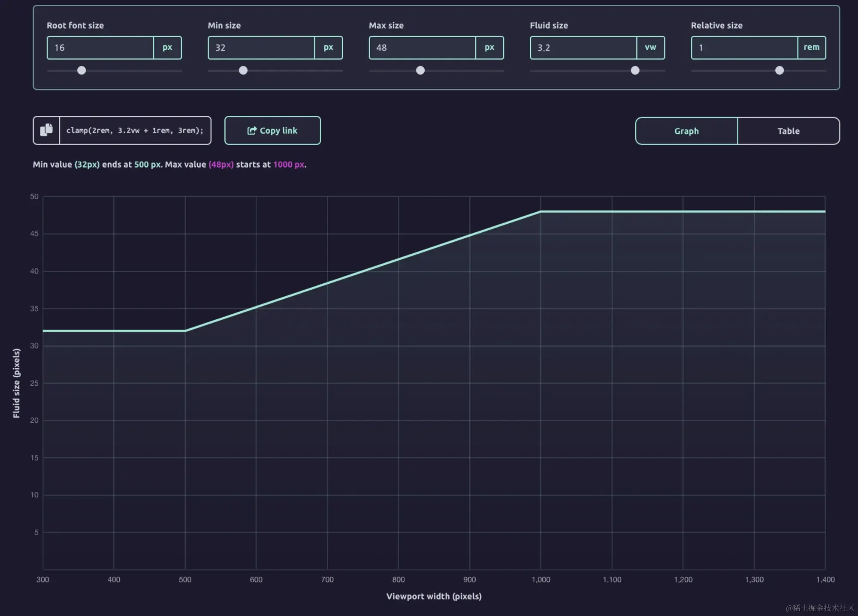This screenshot has height=616, width=858.
Task: Click the Copy link button
Action: pos(272,130)
